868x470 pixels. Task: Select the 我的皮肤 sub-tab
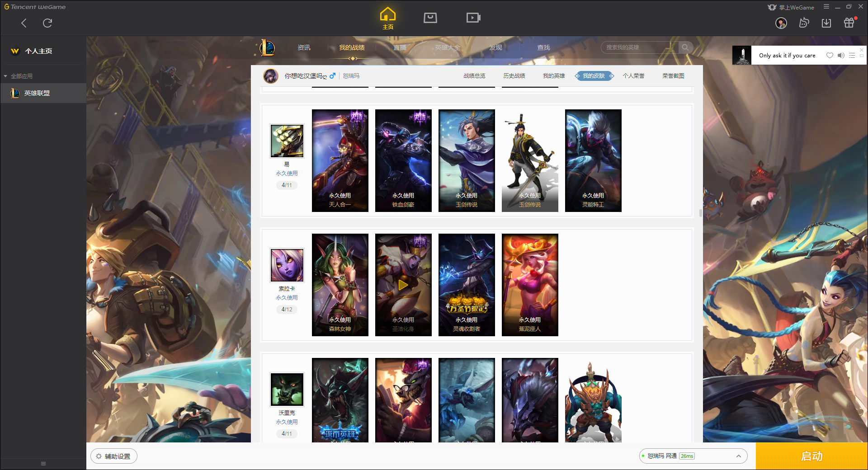(x=594, y=76)
